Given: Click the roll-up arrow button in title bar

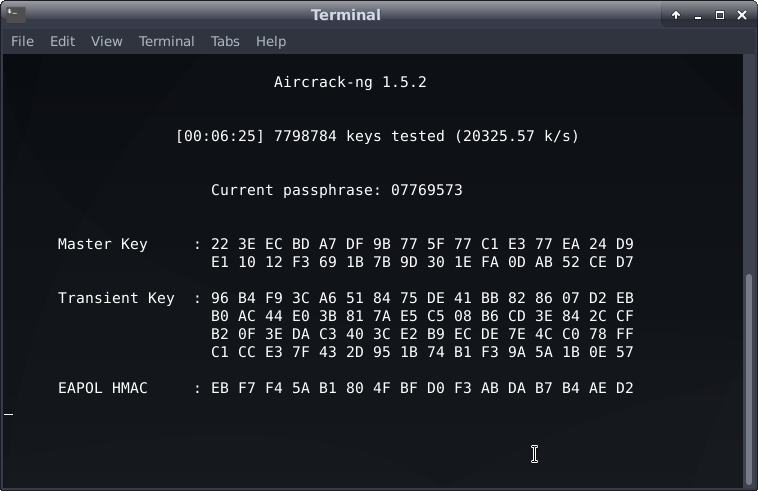Looking at the screenshot, I should [x=676, y=14].
